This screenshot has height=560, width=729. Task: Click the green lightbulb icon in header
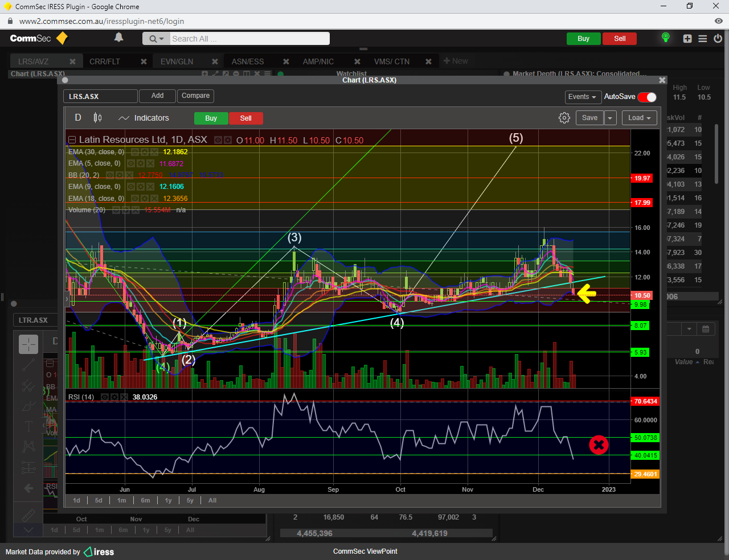point(665,38)
